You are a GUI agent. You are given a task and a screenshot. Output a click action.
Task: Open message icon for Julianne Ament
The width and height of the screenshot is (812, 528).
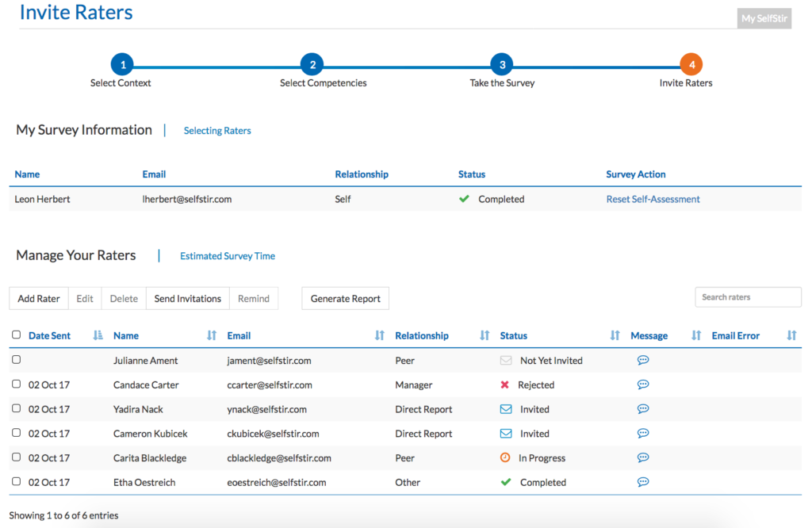[643, 360]
